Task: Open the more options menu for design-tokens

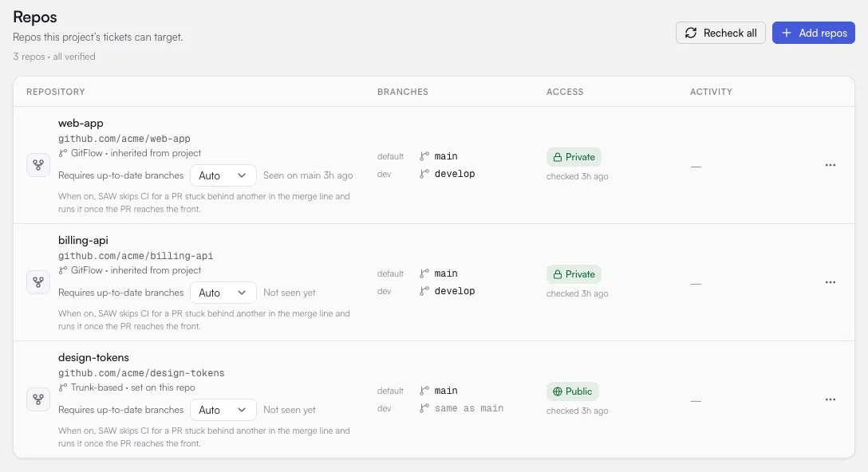Action: 831,399
